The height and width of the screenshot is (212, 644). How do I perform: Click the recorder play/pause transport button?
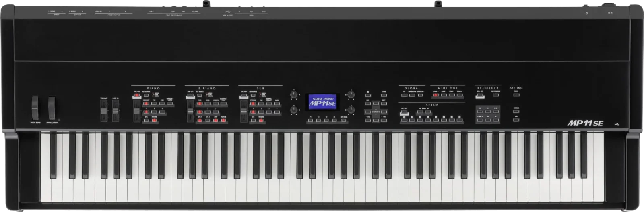496,112
